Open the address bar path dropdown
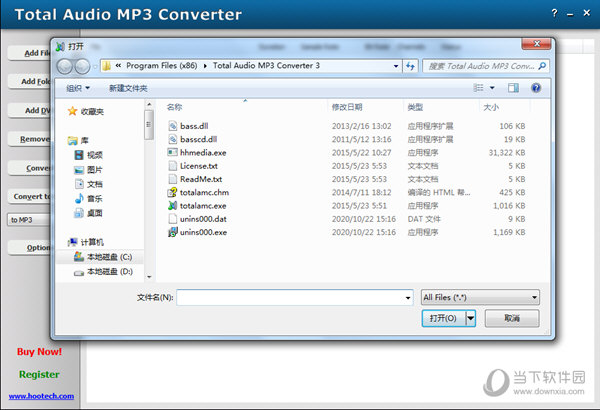This screenshot has width=600, height=410. coord(396,66)
